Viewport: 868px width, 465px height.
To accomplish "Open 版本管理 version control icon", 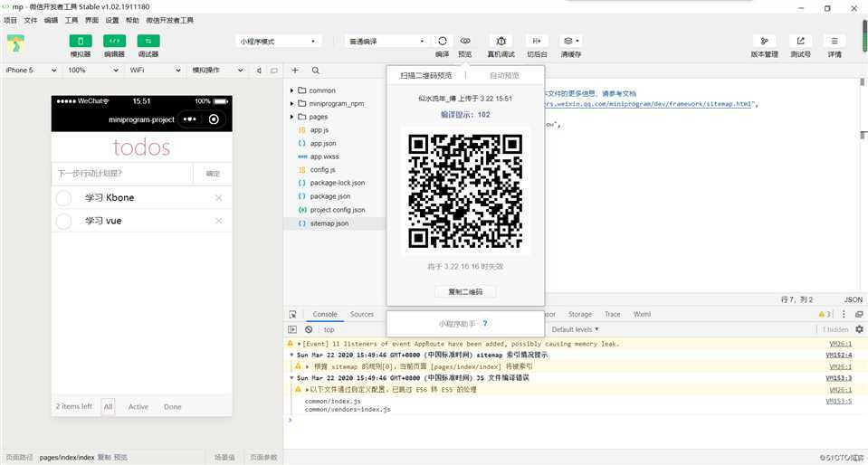I will click(765, 41).
